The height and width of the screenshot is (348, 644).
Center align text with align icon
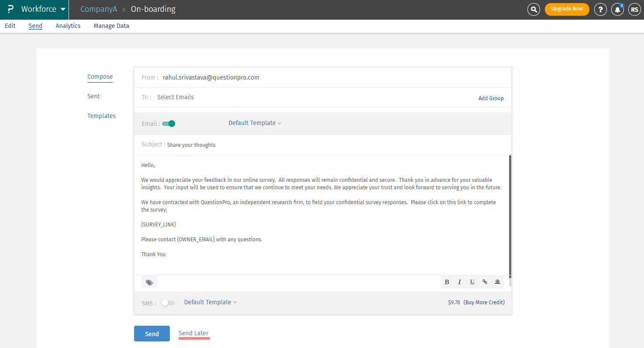click(x=497, y=282)
